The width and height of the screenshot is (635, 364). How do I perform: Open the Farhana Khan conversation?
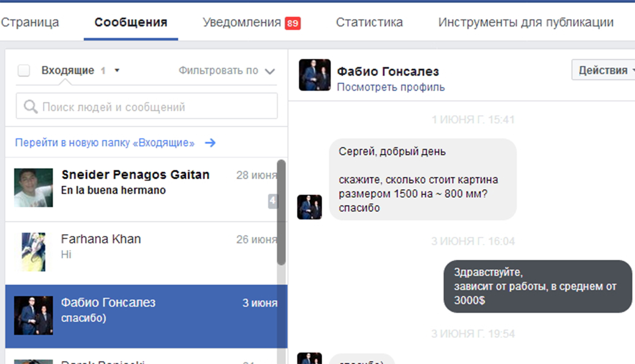[142, 253]
